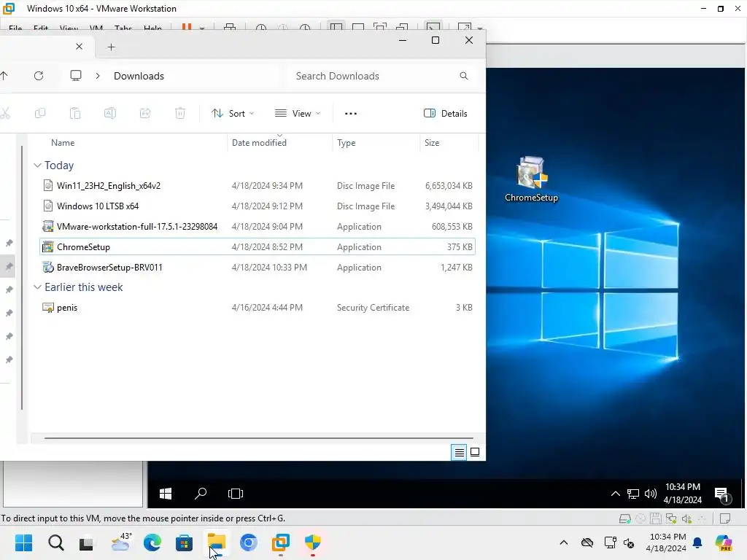Click the VMware hard disk status icon
This screenshot has width=747, height=560.
(x=624, y=518)
